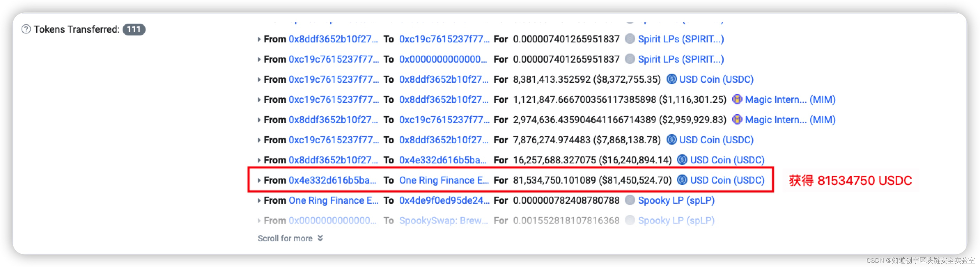Open the USD Coin (USDC) link in the 7,876,274.974483 row
Viewport: 980px width, 267px height.
pos(716,140)
